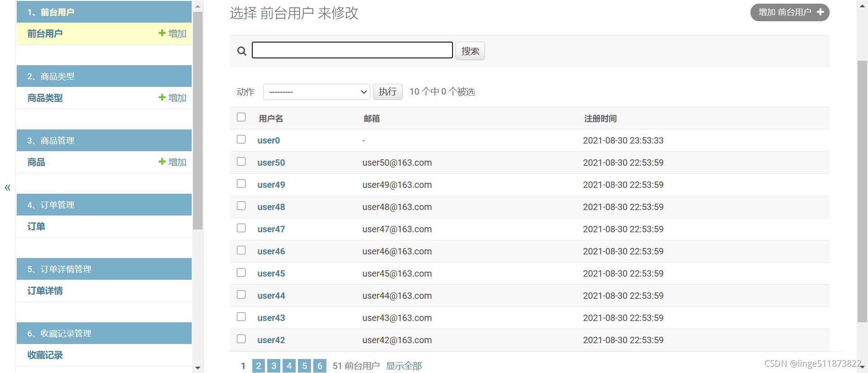Open 订单详情 in the sidebar
The image size is (868, 373).
[x=45, y=291]
